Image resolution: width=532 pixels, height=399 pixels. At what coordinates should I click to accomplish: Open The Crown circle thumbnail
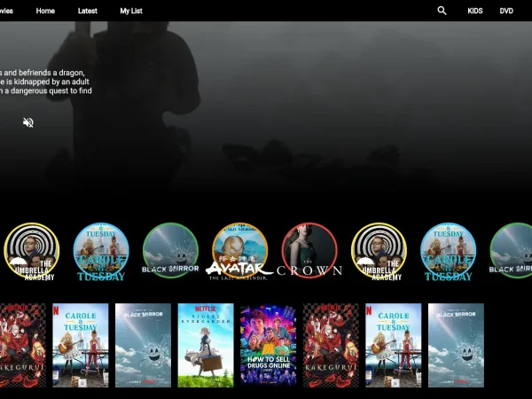[x=309, y=251]
